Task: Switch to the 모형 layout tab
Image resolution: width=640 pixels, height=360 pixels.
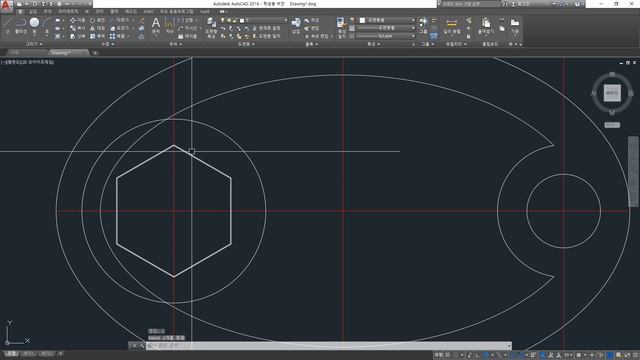Action: point(11,353)
